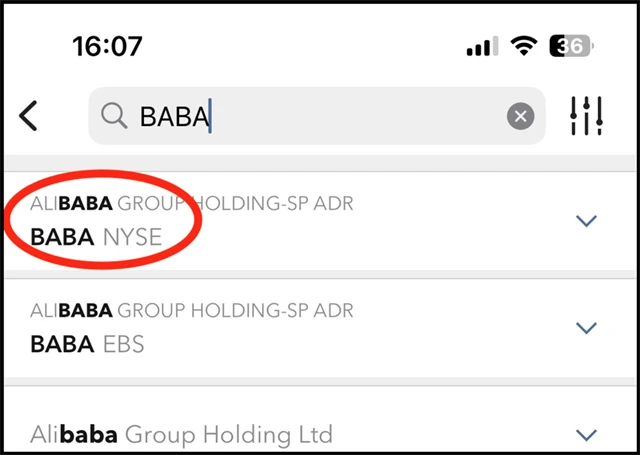The height and width of the screenshot is (455, 640).
Task: Go back using the left arrow
Action: [x=30, y=116]
